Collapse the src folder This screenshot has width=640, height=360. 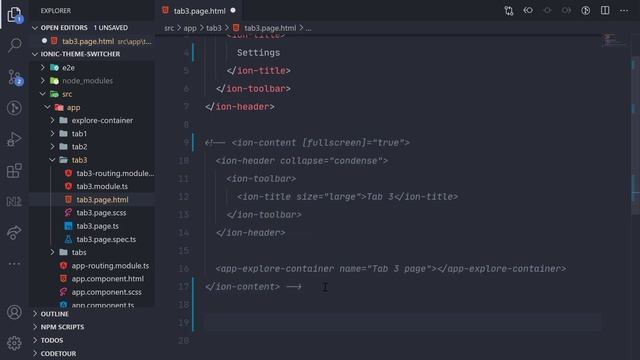coord(43,94)
